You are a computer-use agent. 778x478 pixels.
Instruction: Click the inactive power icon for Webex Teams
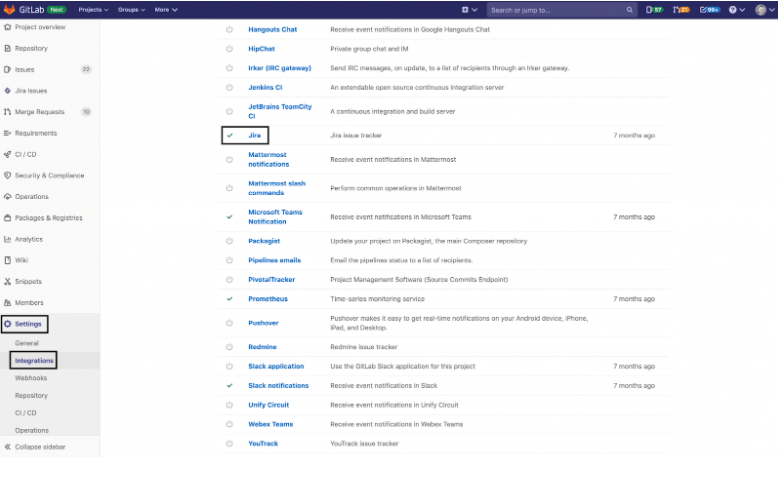[229, 424]
